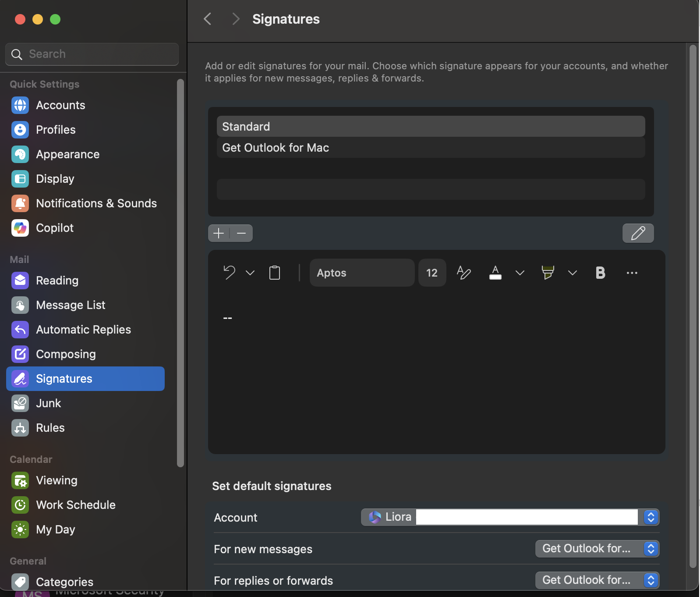This screenshot has width=700, height=597.
Task: Open Rules icon in sidebar
Action: 20,428
